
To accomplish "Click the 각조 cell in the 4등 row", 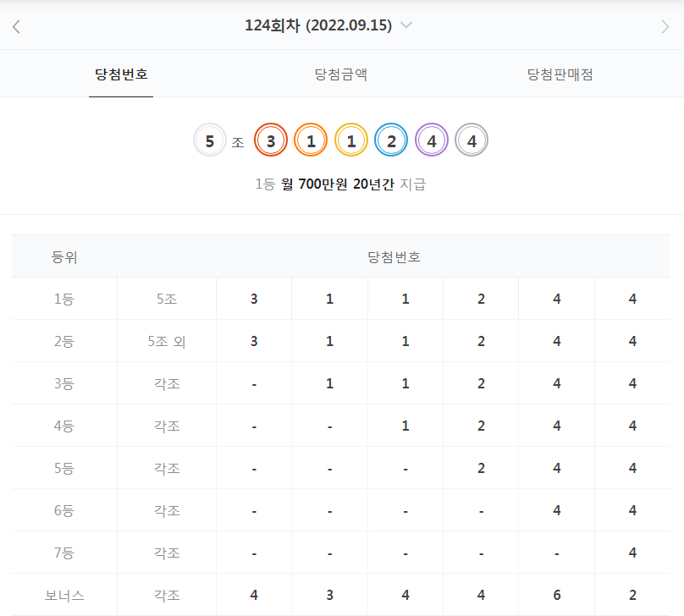I will point(167,426).
